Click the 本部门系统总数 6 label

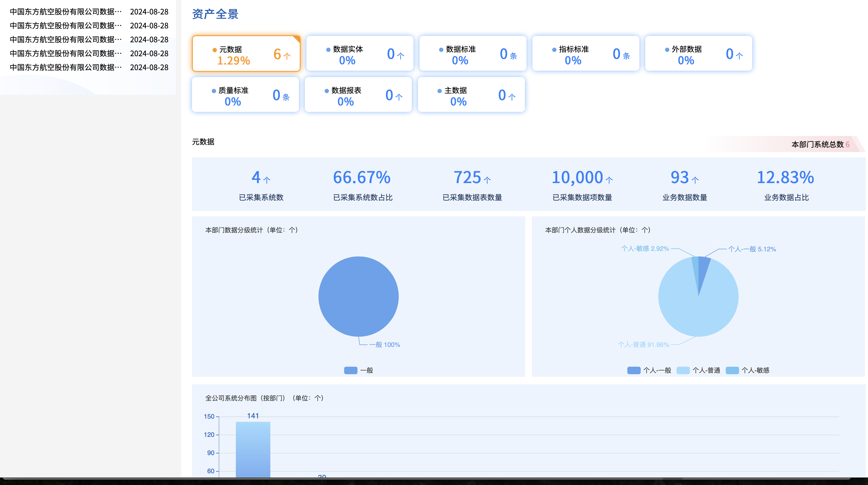[820, 144]
